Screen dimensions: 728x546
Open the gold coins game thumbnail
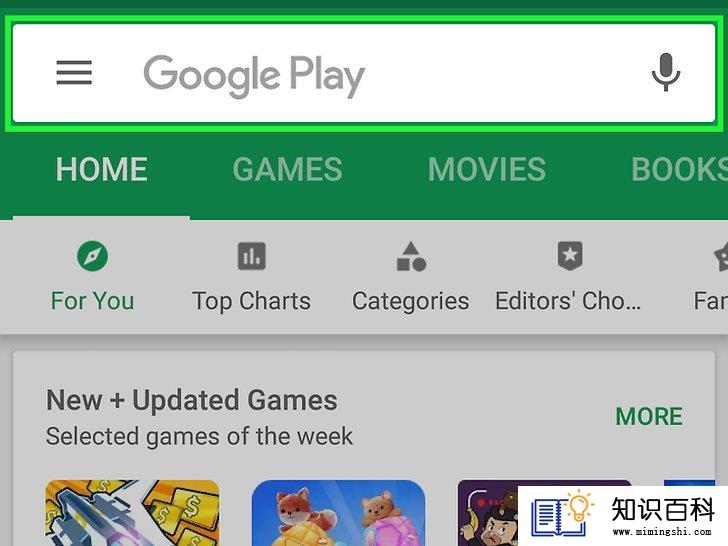(132, 513)
